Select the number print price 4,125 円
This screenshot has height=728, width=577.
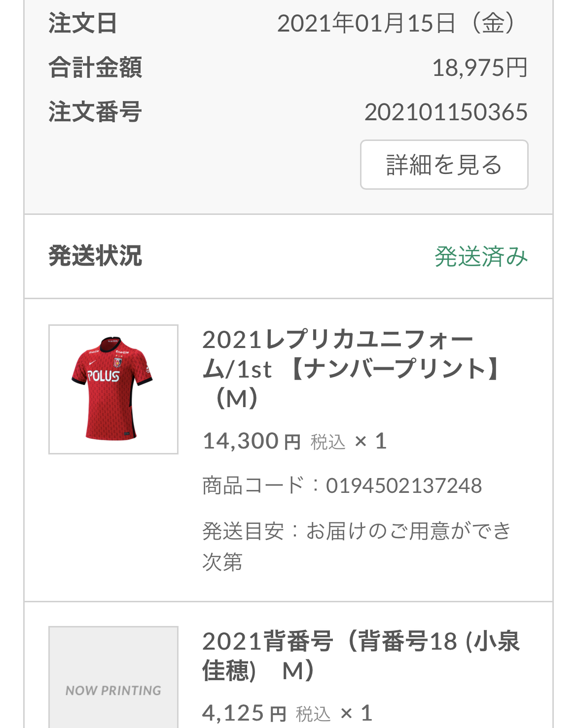tap(244, 713)
